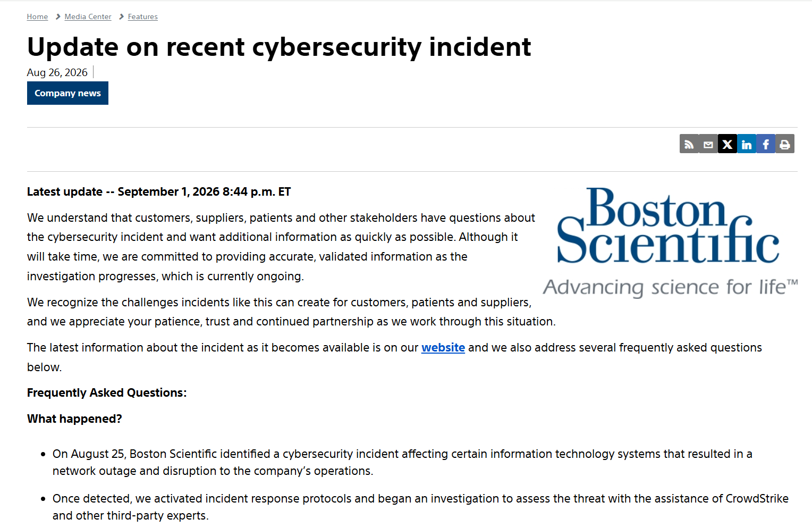
Task: Share article on Facebook
Action: 766,144
